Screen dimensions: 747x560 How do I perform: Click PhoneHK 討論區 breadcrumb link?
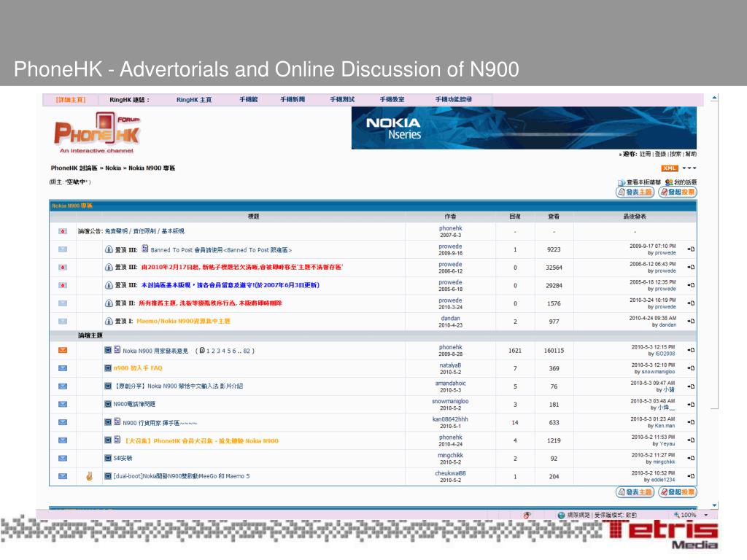(x=74, y=168)
